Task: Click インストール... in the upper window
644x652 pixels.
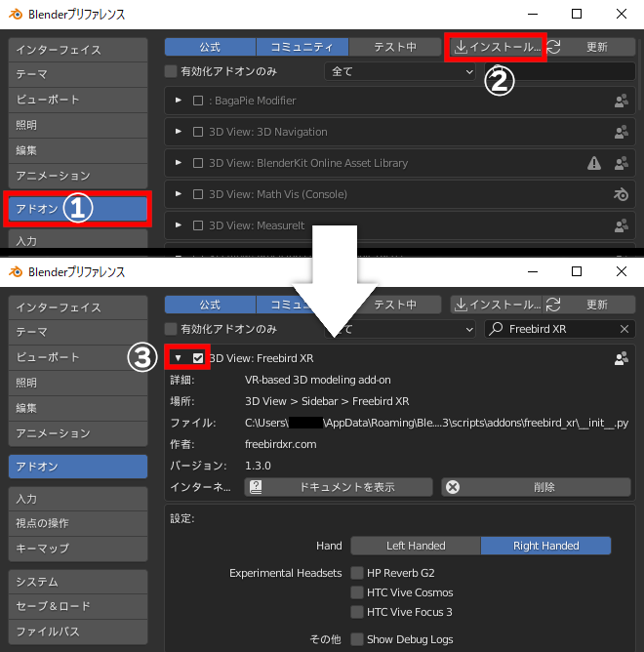Action: coord(496,47)
